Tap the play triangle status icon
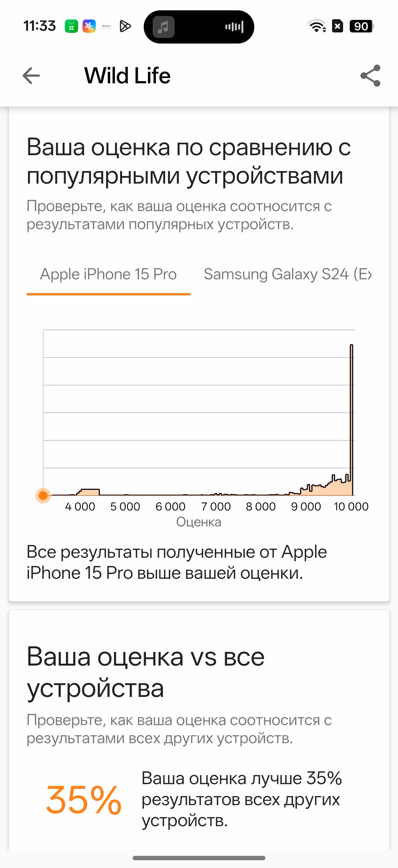This screenshot has width=398, height=868. click(x=125, y=26)
